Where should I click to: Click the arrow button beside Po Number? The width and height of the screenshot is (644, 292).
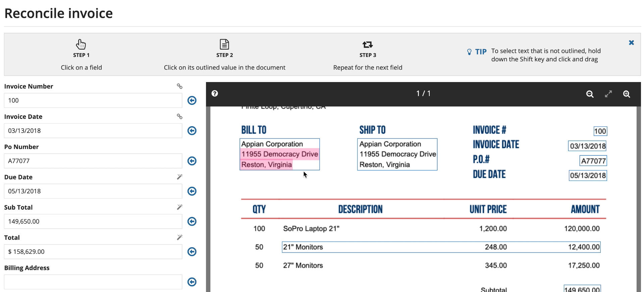click(x=192, y=161)
